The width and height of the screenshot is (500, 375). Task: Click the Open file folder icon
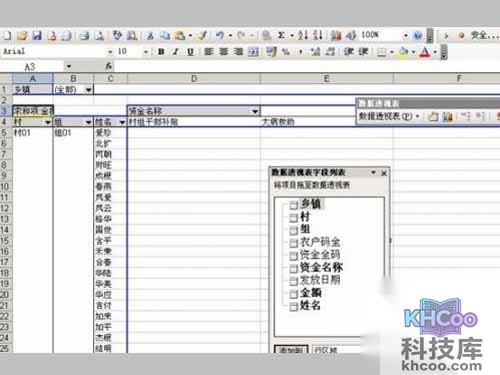[22, 35]
